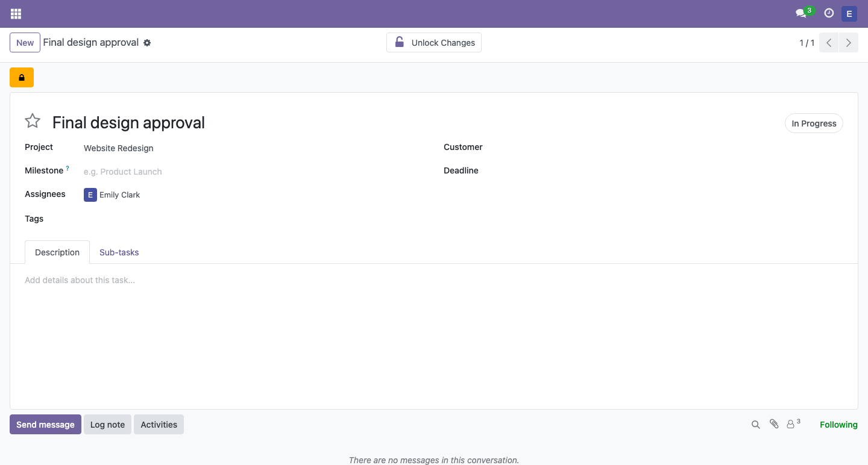Click the Emily Clark assignee avatar
The height and width of the screenshot is (465, 868).
(90, 195)
